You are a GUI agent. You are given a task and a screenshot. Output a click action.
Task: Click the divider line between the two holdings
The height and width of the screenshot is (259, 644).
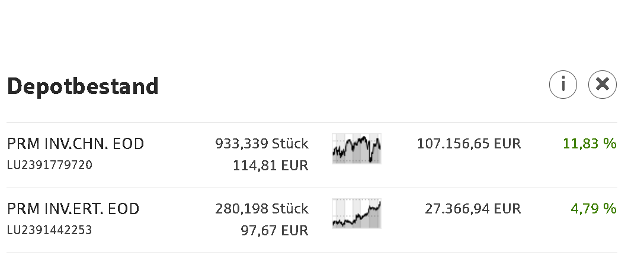pos(312,187)
